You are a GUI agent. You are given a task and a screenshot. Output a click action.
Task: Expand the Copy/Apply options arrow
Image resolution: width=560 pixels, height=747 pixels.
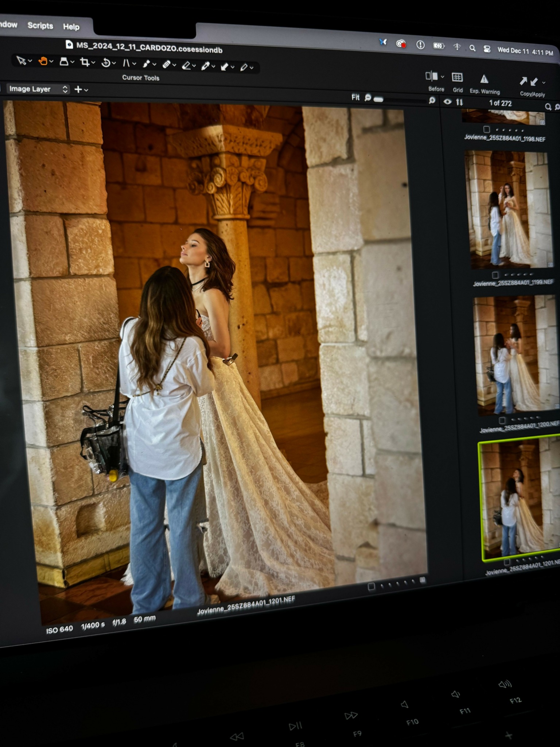(544, 83)
